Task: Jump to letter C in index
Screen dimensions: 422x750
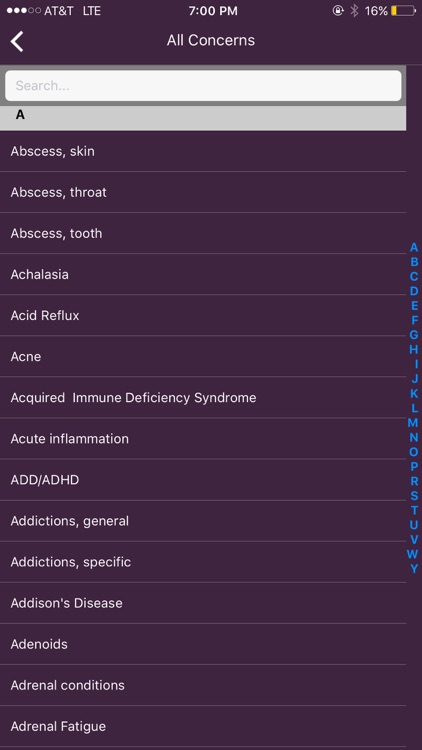Action: pyautogui.click(x=414, y=277)
